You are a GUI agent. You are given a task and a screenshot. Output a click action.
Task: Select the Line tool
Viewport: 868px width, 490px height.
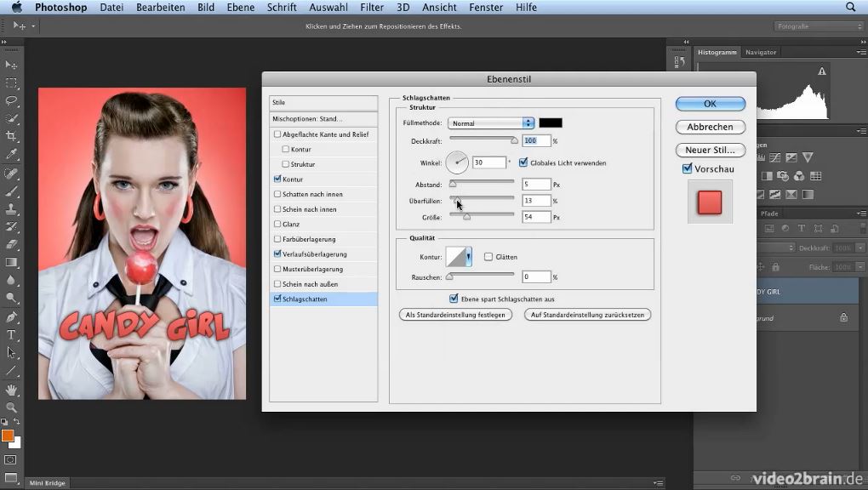pos(11,370)
